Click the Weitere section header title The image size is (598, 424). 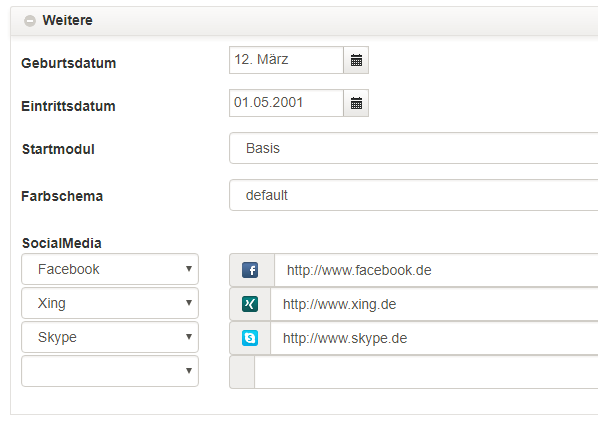pyautogui.click(x=68, y=20)
